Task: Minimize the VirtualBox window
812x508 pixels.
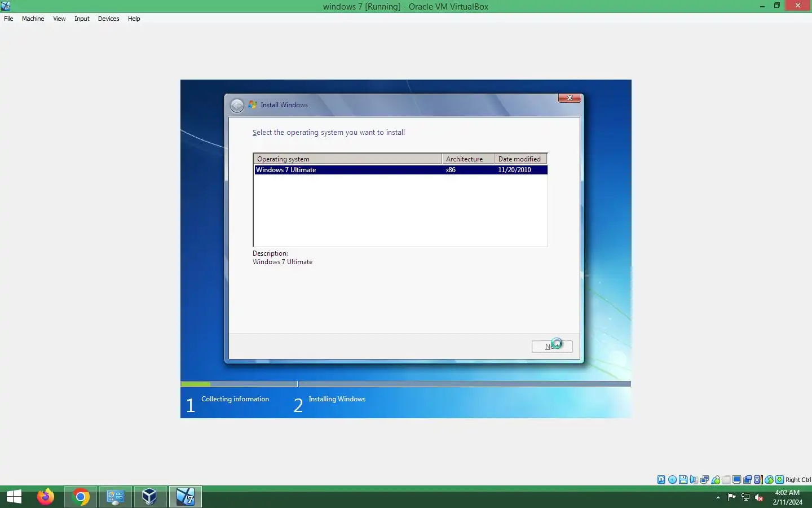Action: 762,6
